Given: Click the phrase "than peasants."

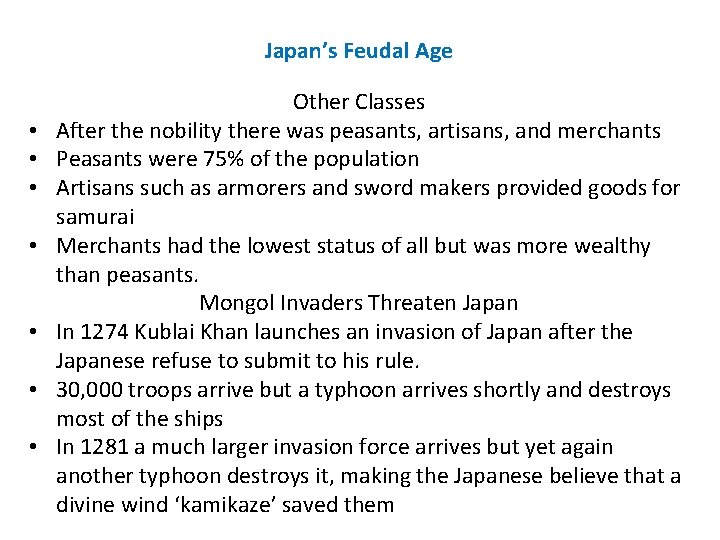Looking at the screenshot, I should (x=127, y=275).
